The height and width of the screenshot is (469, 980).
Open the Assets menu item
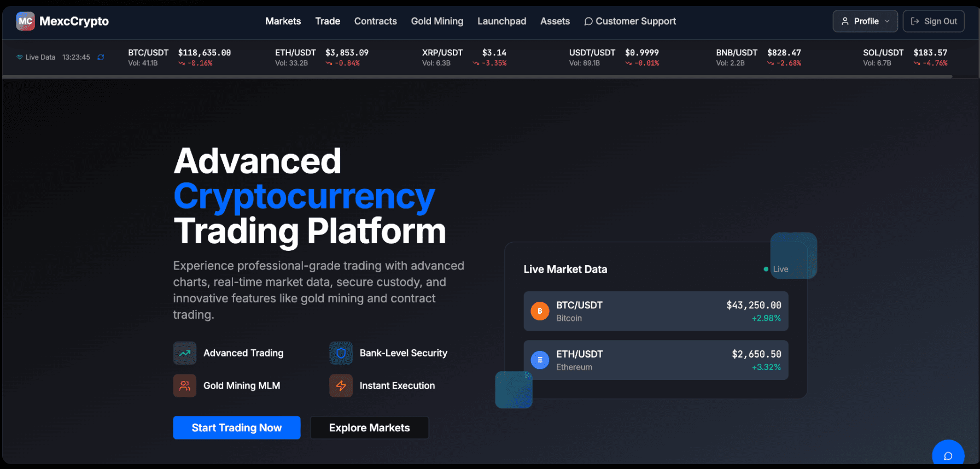(x=555, y=21)
